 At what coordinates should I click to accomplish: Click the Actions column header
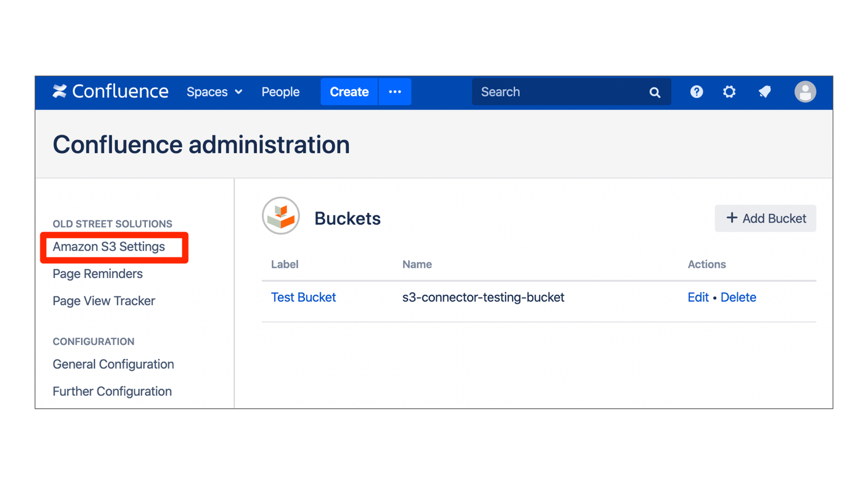tap(706, 265)
